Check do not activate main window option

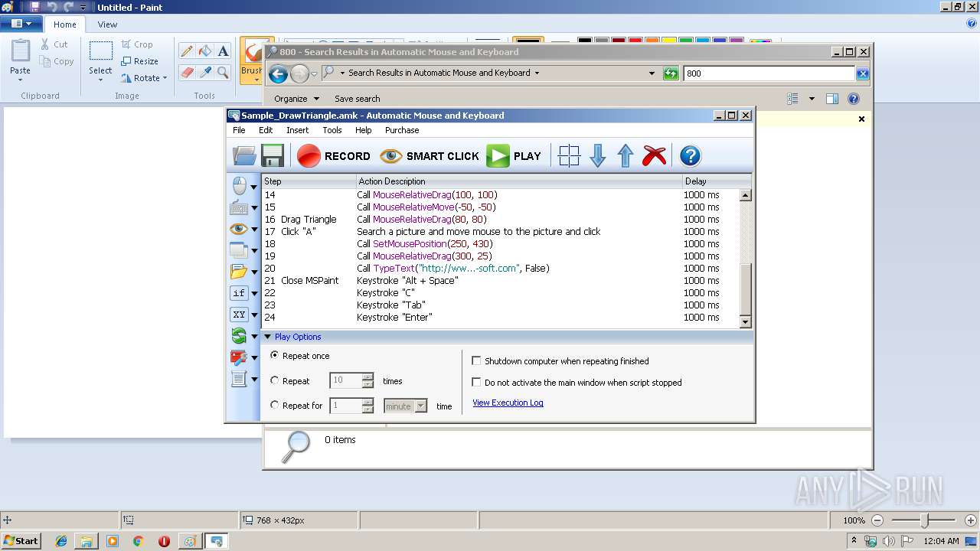point(476,383)
